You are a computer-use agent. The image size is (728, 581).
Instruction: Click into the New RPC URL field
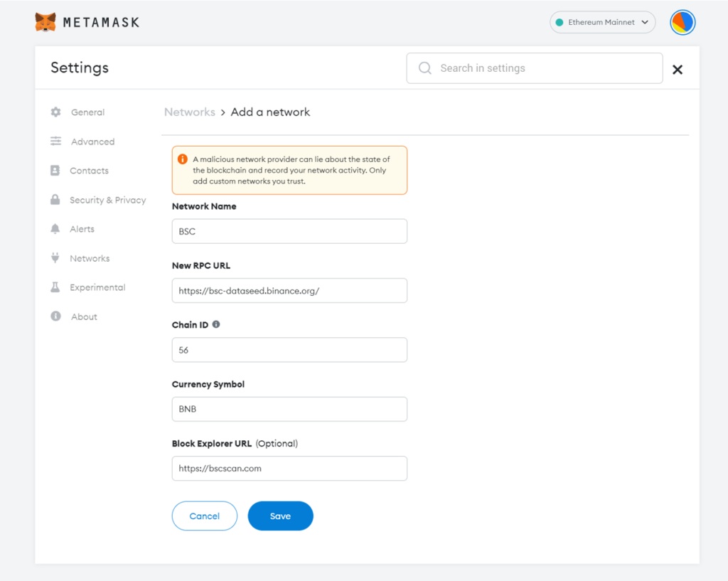pyautogui.click(x=289, y=291)
